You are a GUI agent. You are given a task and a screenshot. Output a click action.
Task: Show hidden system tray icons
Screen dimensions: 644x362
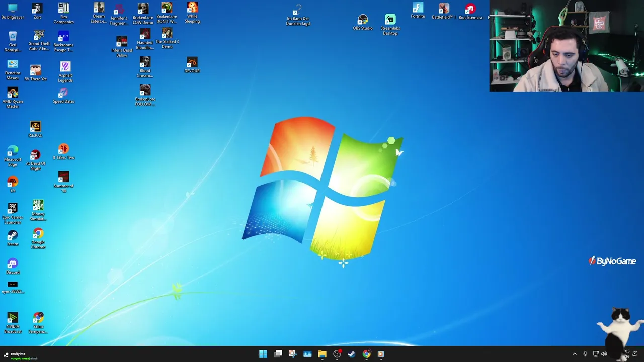(575, 354)
